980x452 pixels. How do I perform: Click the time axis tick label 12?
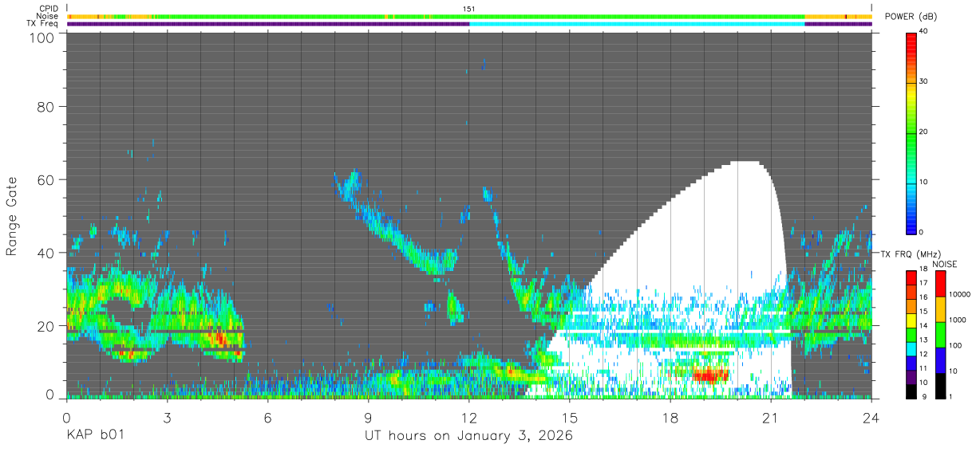pyautogui.click(x=469, y=417)
